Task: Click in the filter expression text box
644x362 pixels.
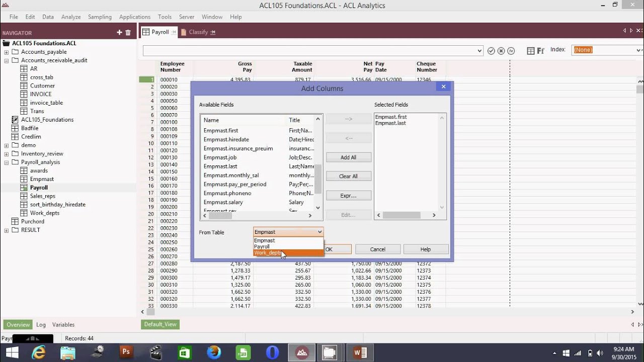Action: [x=310, y=51]
